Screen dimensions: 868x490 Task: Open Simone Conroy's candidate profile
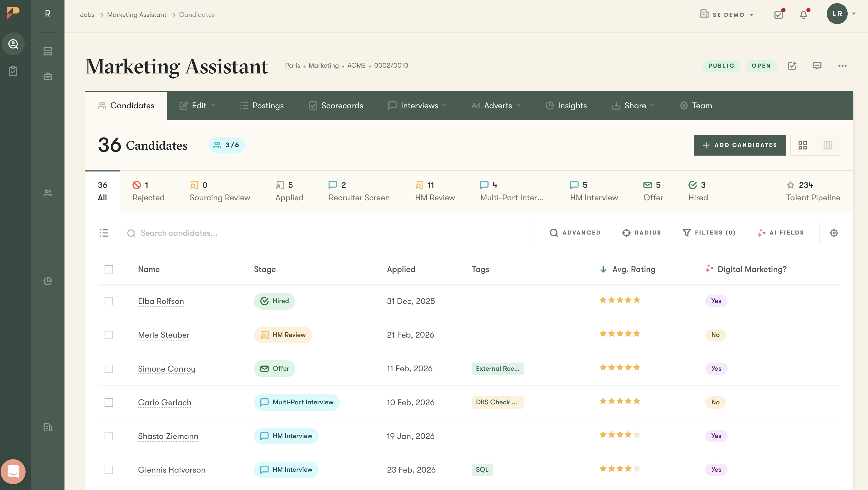166,369
